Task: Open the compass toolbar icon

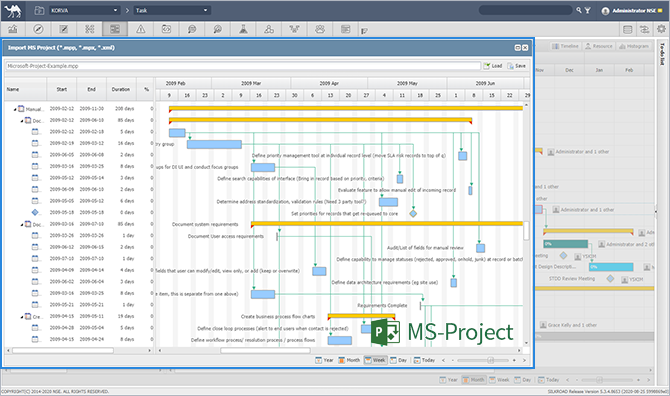Action: pos(38,29)
